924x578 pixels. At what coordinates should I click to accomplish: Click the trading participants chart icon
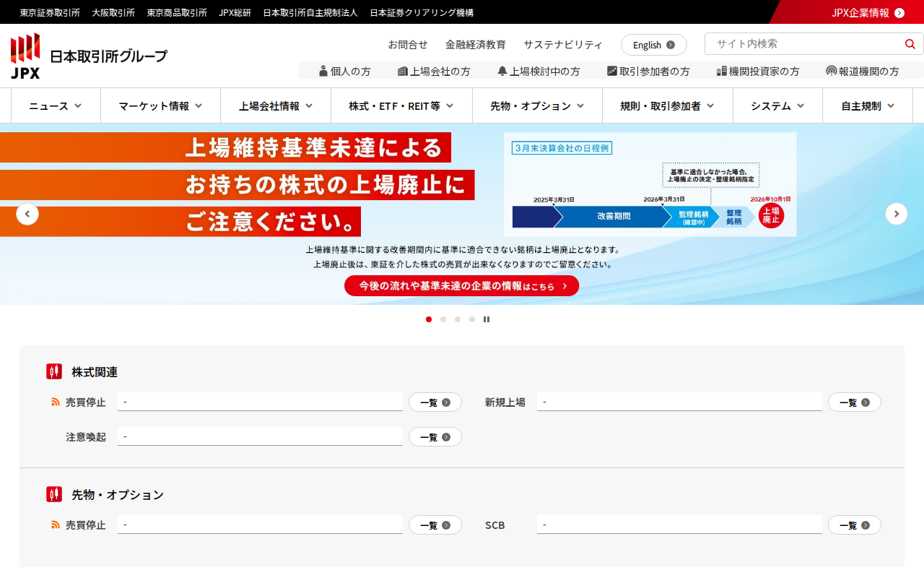tap(612, 71)
